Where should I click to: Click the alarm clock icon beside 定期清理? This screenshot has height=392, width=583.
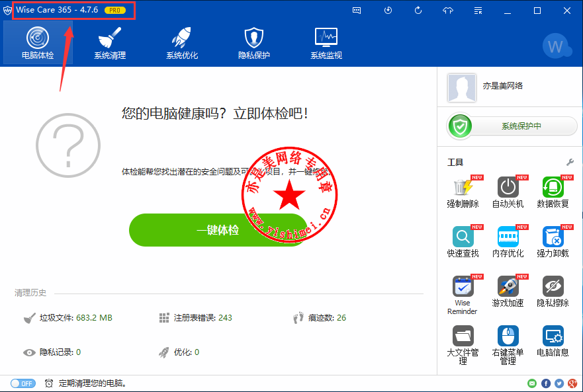(x=49, y=383)
